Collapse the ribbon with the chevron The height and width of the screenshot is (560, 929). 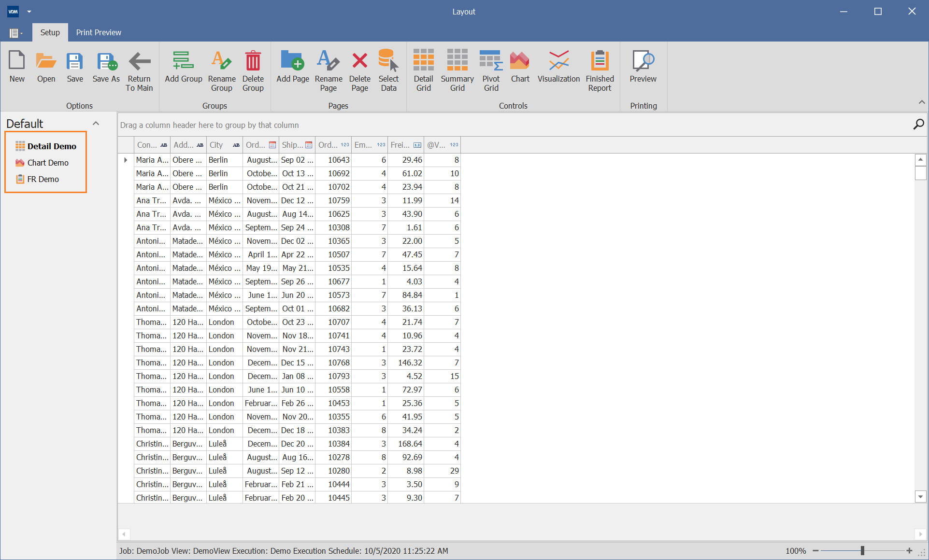click(x=922, y=102)
